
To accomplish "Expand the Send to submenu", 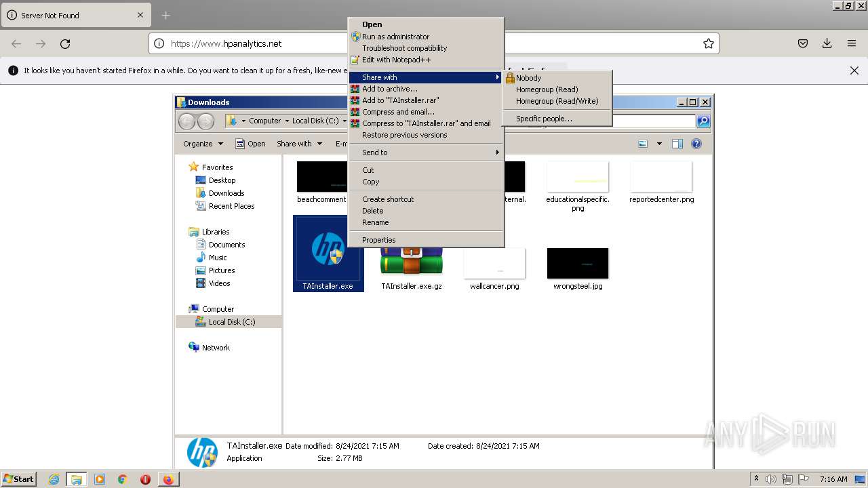I will tap(426, 152).
